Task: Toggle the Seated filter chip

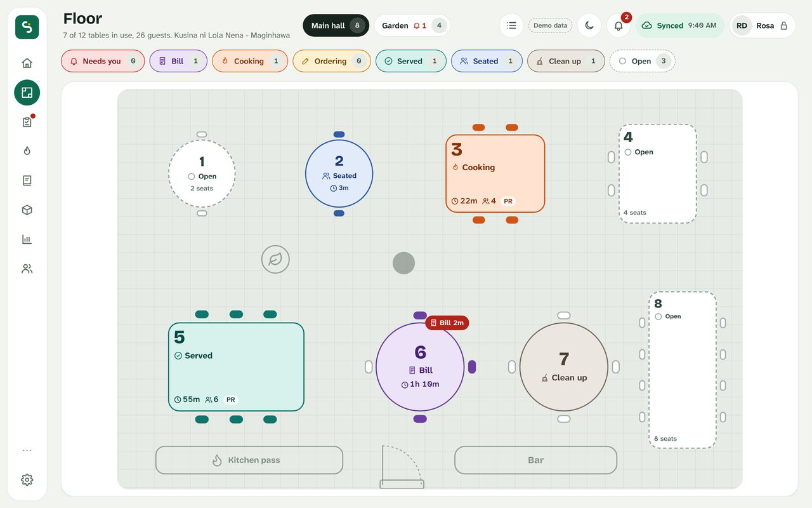Action: pyautogui.click(x=487, y=61)
